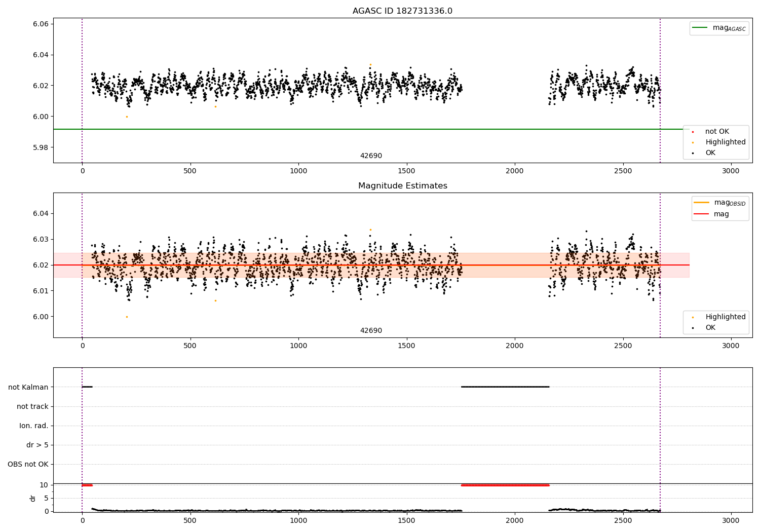Click the 2000 x-axis tick under the Magnitude Estimates plot
760x532 pixels.
[x=515, y=346]
